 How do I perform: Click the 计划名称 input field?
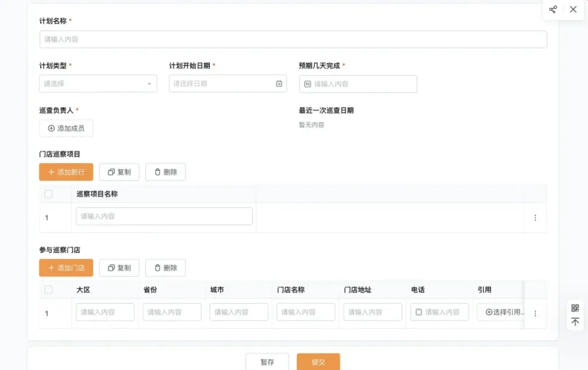pyautogui.click(x=293, y=40)
